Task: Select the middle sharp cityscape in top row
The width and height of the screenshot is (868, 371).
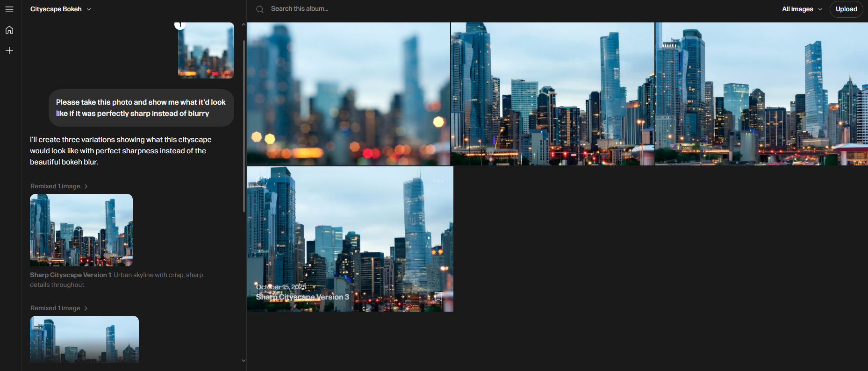Action: pyautogui.click(x=552, y=94)
